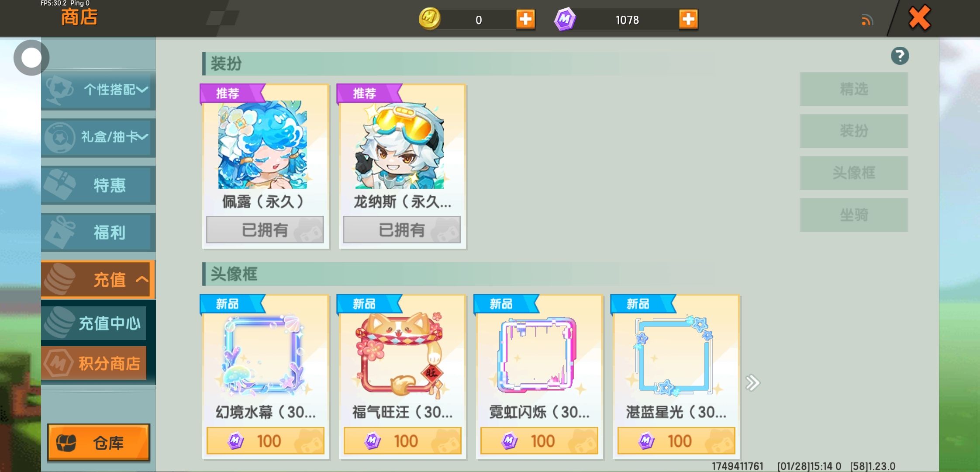The height and width of the screenshot is (472, 980).
Task: Expand the 个性搭配 sidebar menu
Action: click(x=98, y=90)
